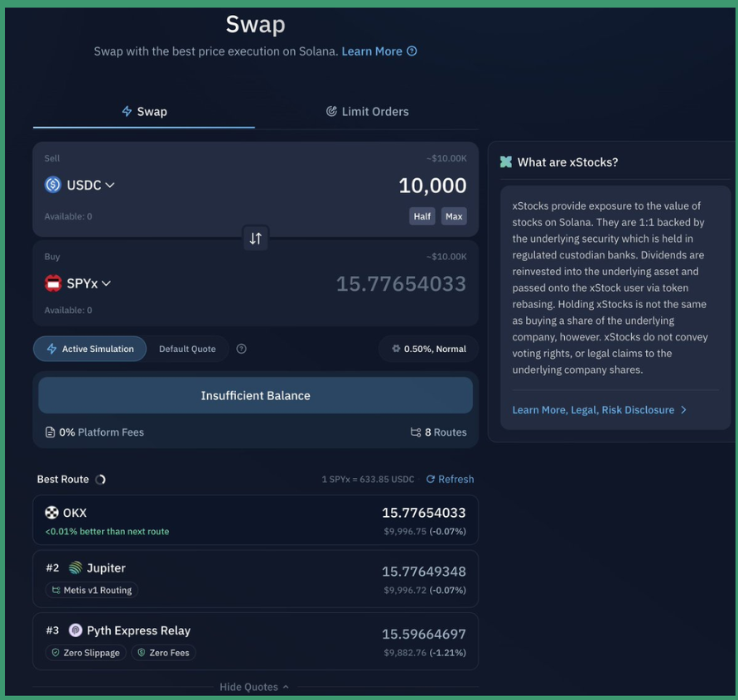Select the Swap tab

pos(144,111)
